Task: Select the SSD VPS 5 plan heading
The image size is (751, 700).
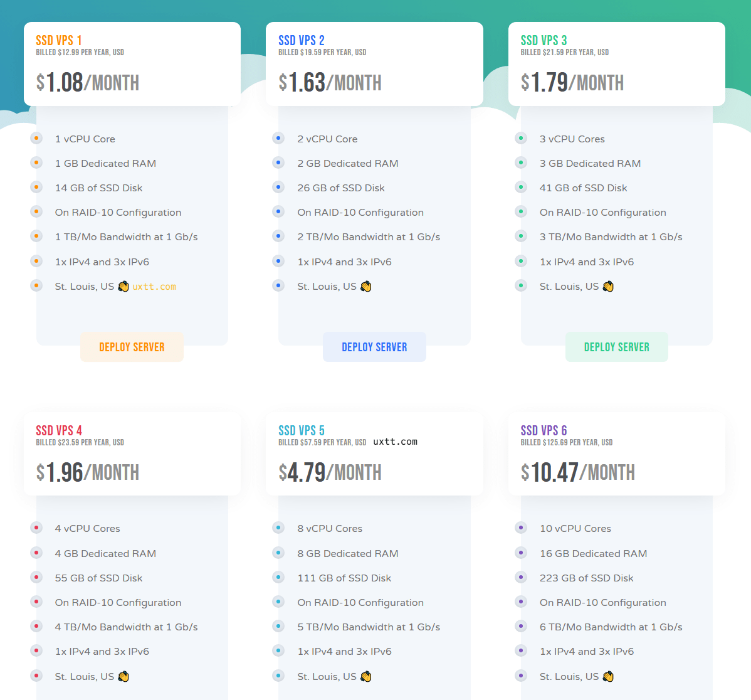Action: (x=302, y=430)
